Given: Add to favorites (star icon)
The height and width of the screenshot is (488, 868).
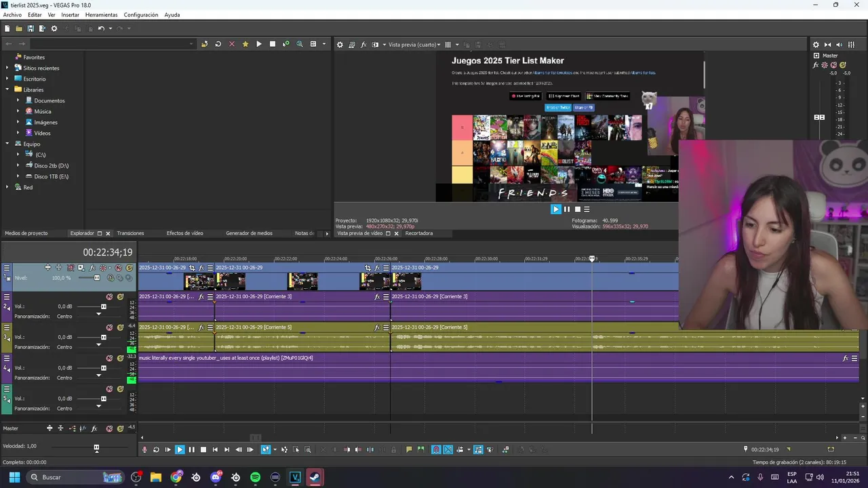Looking at the screenshot, I should 245,44.
